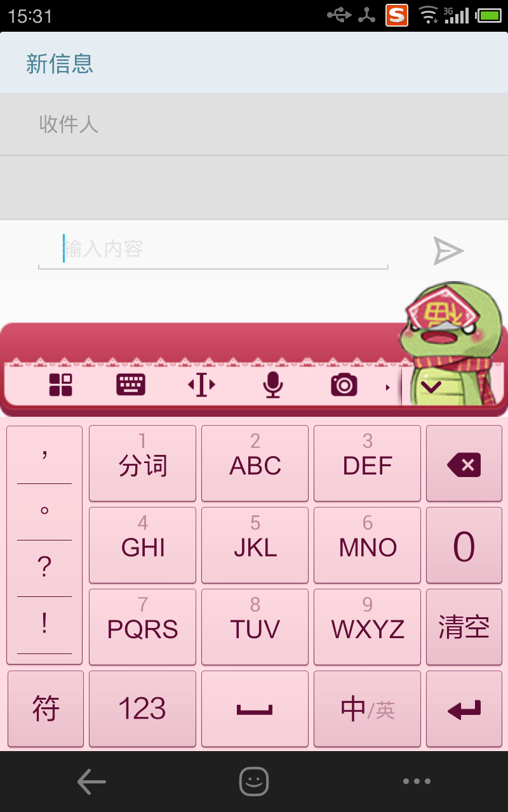Tap the back arrow in navigation bar
Image resolution: width=508 pixels, height=812 pixels.
point(91,782)
